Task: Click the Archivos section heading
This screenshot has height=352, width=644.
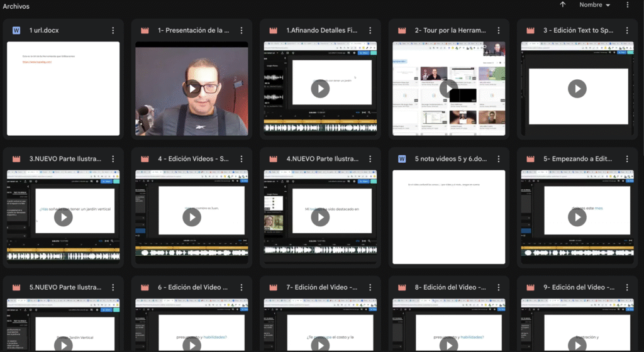Action: click(x=16, y=6)
